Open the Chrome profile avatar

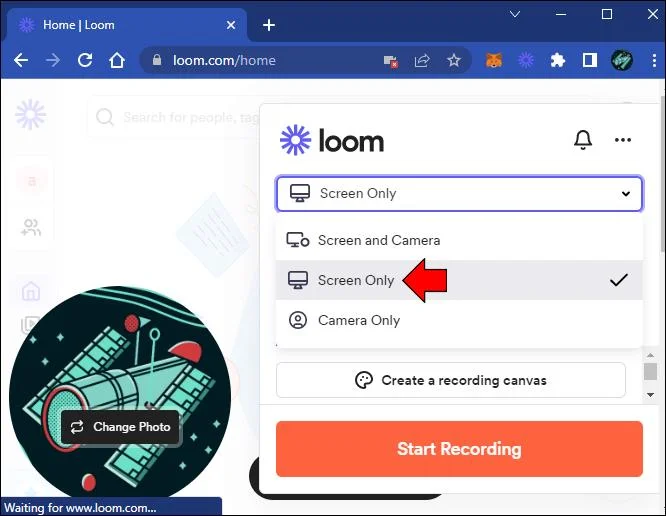coord(622,60)
